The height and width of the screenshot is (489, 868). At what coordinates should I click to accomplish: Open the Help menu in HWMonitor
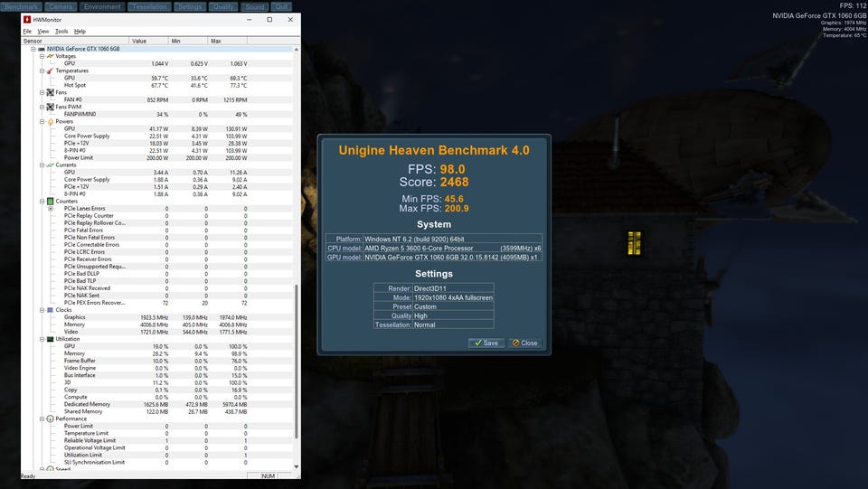80,32
